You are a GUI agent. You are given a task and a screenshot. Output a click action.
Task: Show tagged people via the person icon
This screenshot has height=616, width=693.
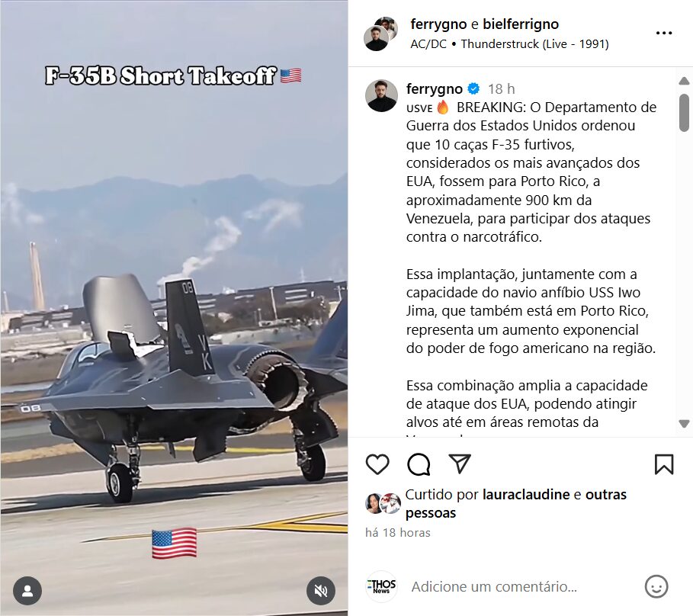[27, 591]
